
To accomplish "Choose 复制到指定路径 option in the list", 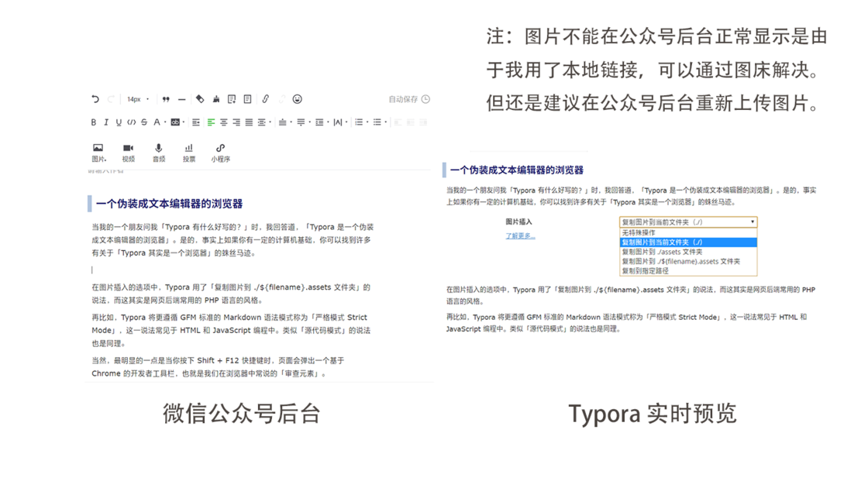I will [645, 271].
